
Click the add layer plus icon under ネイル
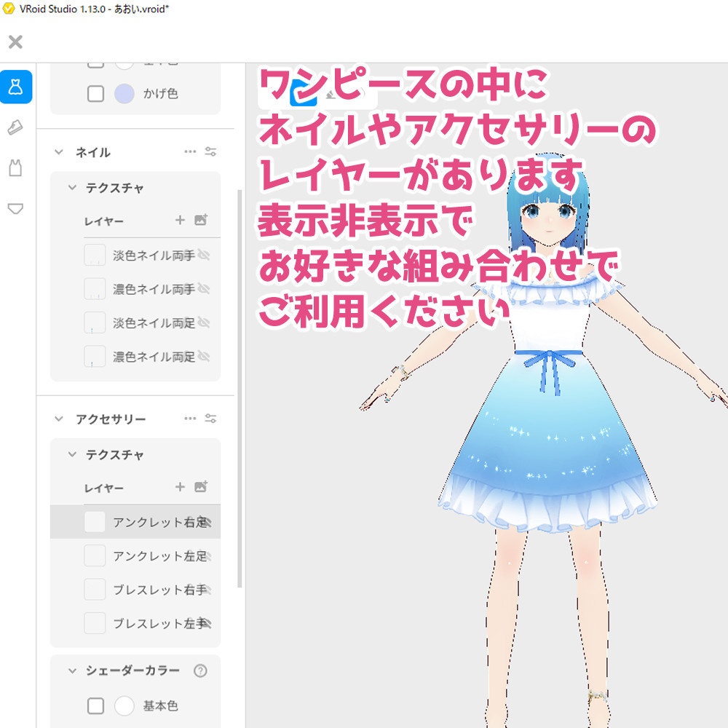pyautogui.click(x=181, y=221)
